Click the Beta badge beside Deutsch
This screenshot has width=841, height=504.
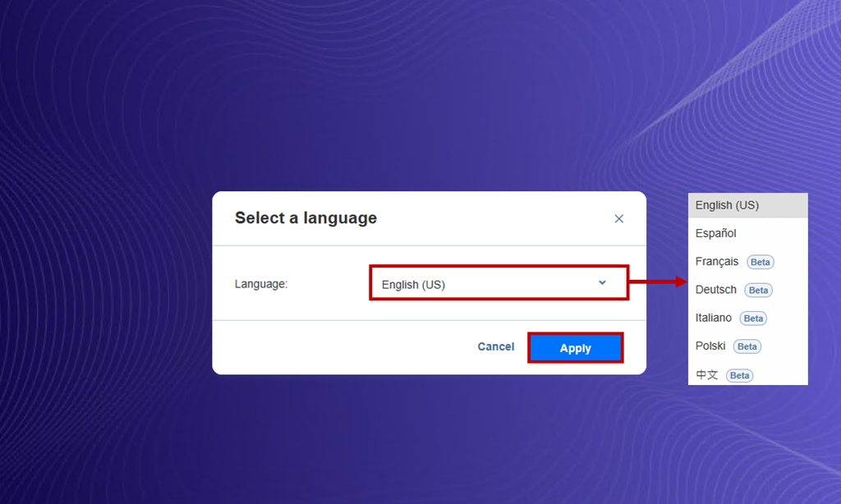758,290
